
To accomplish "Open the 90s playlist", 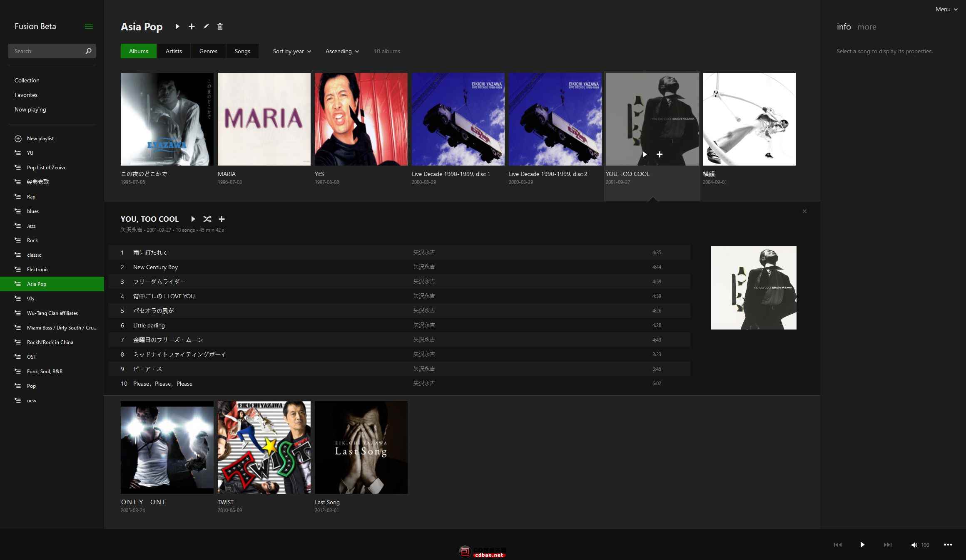I will [52, 299].
